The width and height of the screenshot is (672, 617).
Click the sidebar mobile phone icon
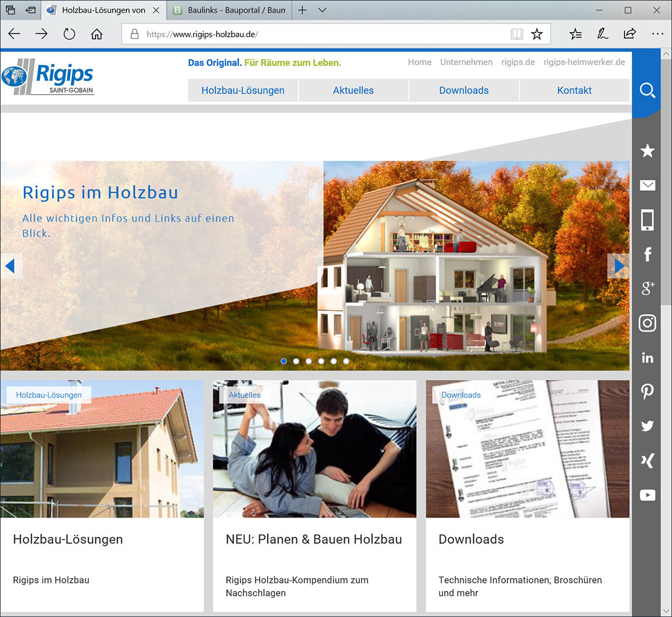647,220
